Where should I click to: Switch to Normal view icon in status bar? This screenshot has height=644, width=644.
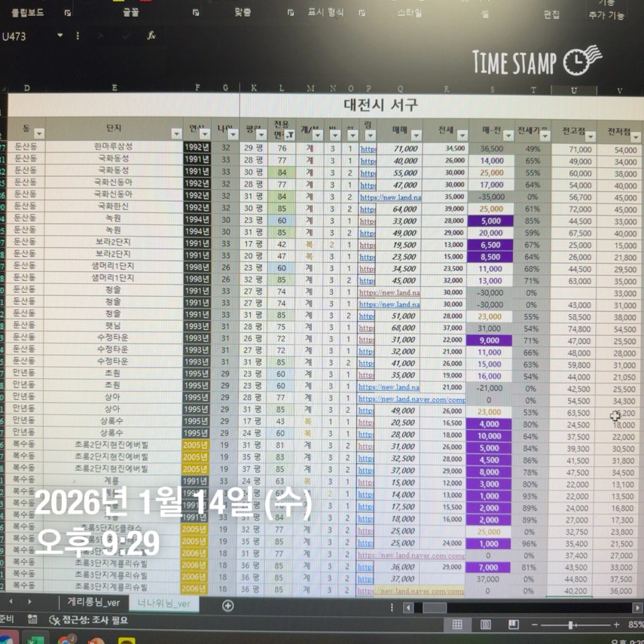point(457,624)
